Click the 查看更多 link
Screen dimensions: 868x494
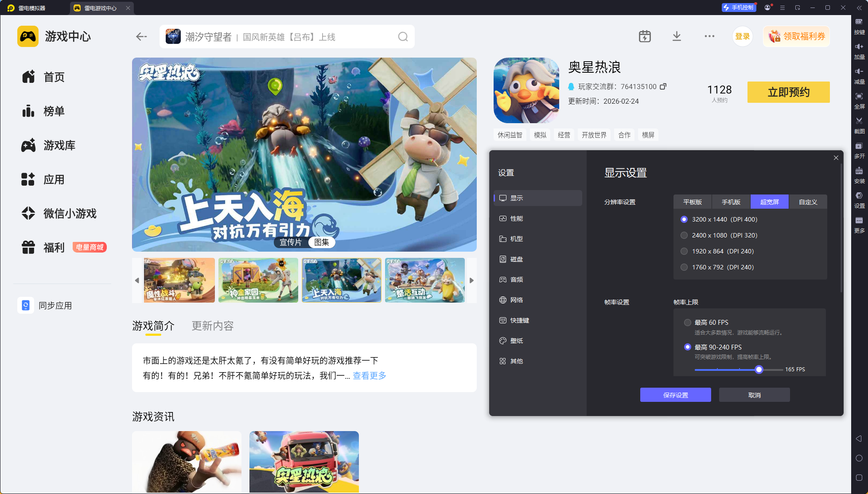[369, 376]
